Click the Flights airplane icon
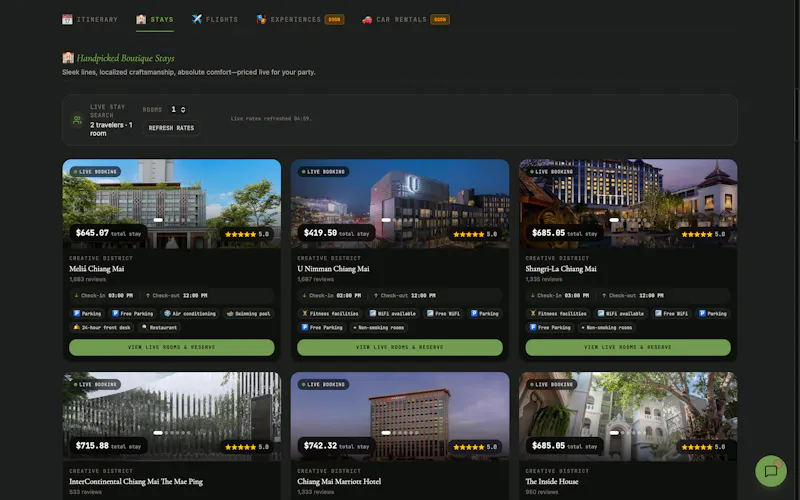Viewport: 800px width, 500px height. click(x=196, y=19)
